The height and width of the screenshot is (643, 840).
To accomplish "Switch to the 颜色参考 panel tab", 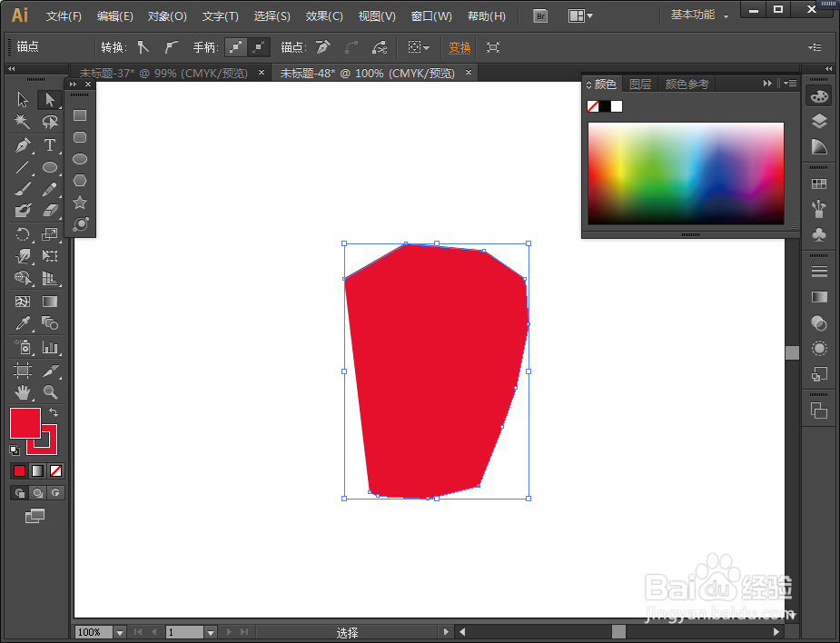I will tap(687, 84).
